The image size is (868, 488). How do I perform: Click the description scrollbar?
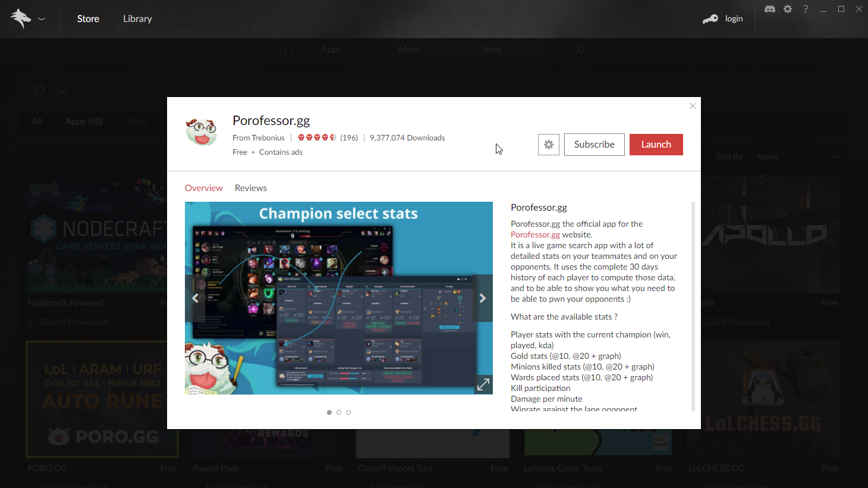(x=693, y=306)
